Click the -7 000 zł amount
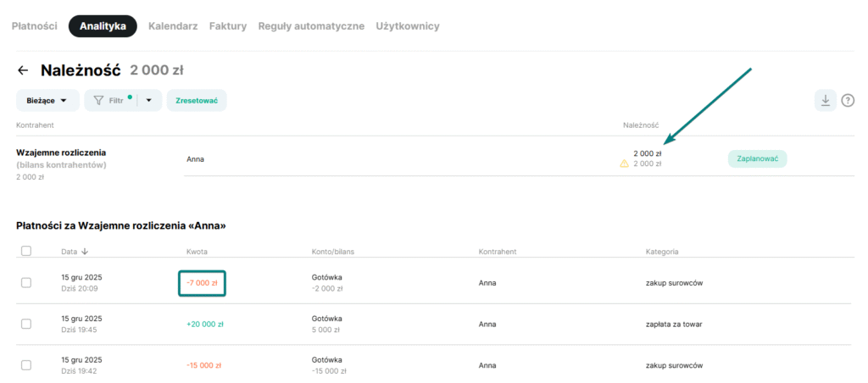This screenshot has width=868, height=383. coord(202,282)
